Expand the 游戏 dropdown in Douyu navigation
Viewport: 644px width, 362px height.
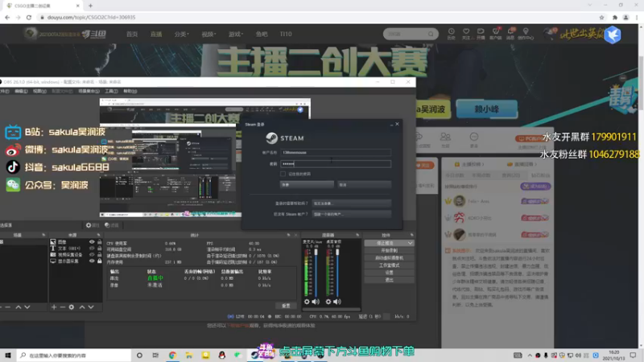click(x=236, y=34)
